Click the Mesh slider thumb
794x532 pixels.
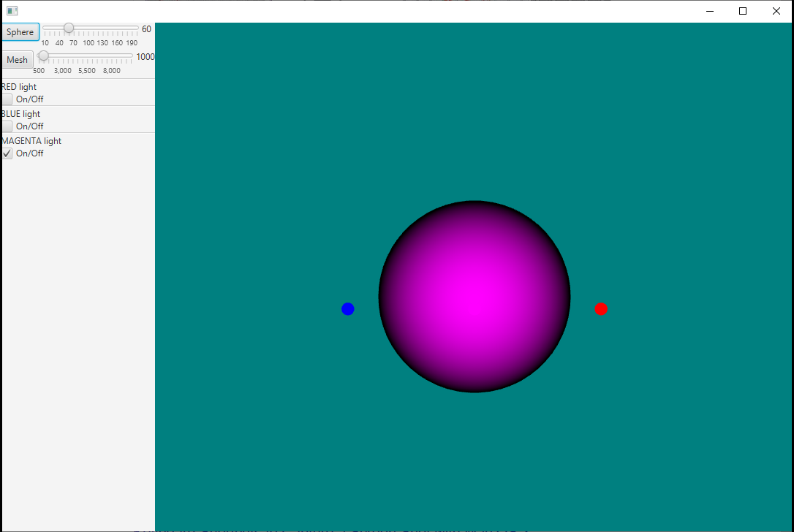[x=44, y=56]
